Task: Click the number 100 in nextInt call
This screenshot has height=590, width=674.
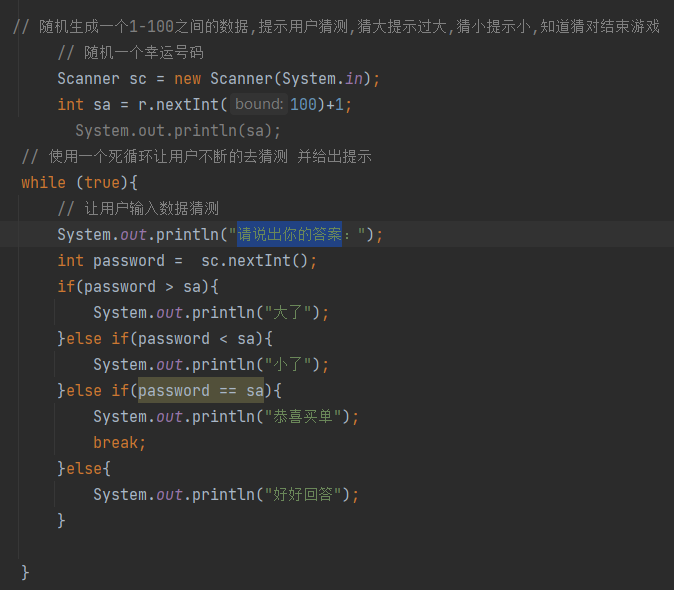Action: point(304,105)
